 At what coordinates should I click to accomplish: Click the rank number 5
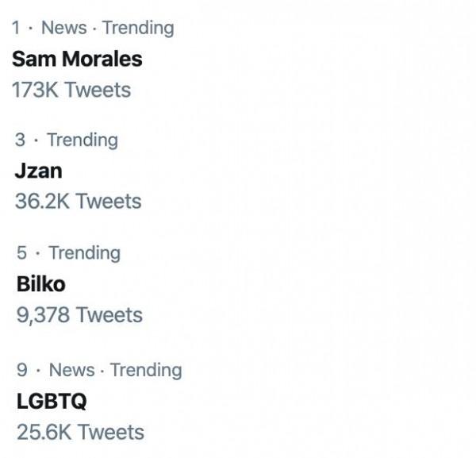[21, 253]
